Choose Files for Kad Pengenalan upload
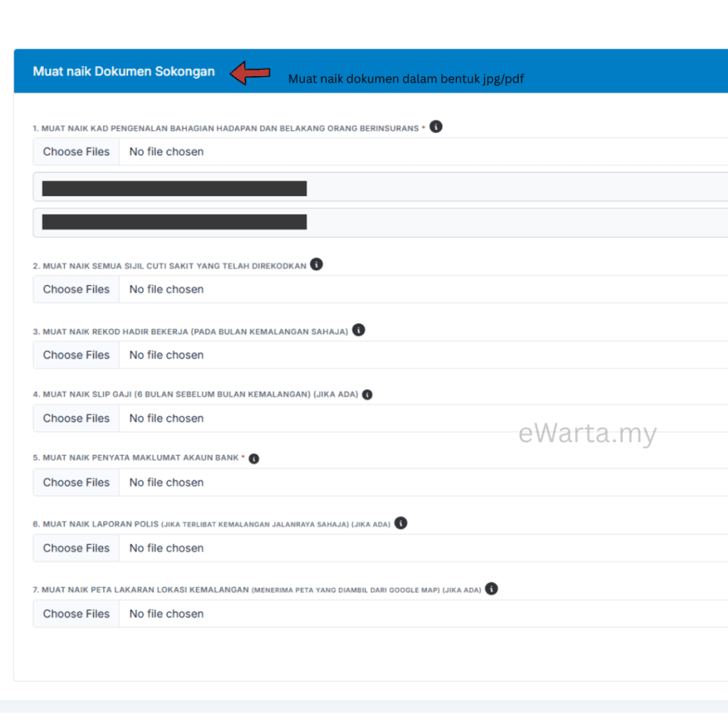Viewport: 728px width, 728px height. pyautogui.click(x=76, y=152)
